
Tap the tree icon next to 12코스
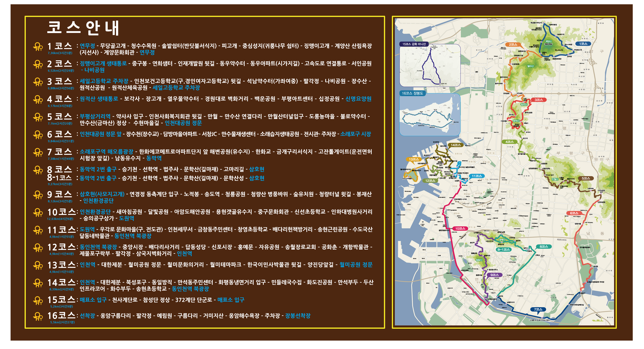pos(38,248)
